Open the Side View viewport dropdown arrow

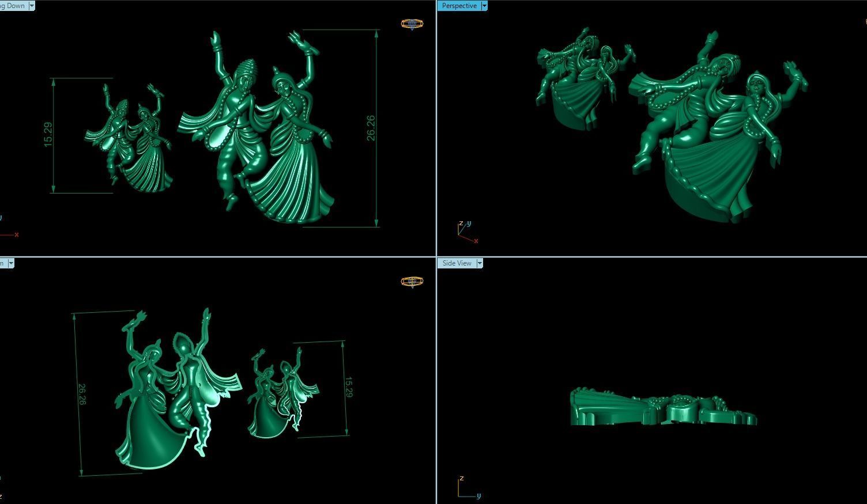pyautogui.click(x=479, y=263)
